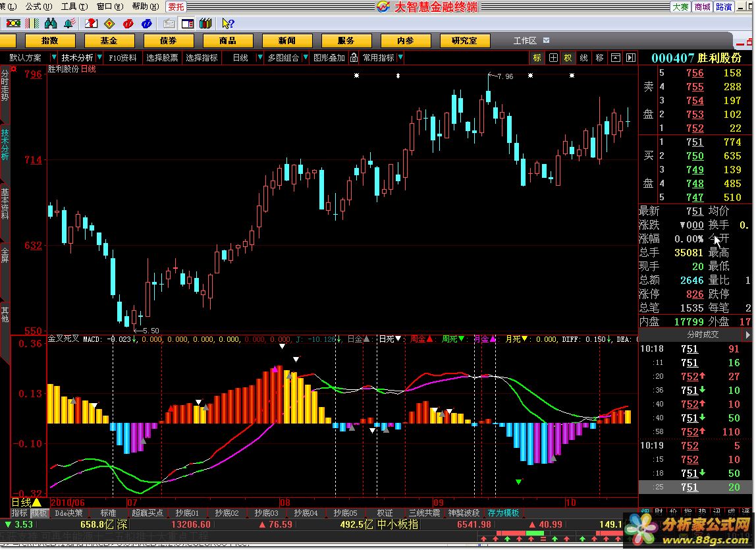Click the 日线 period label at chart bottom
756x550 pixels.
(x=26, y=502)
